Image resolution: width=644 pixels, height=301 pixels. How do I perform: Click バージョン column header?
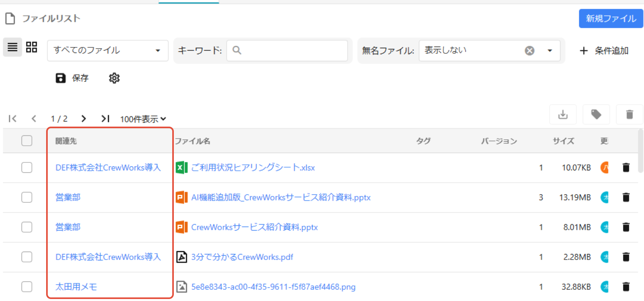pyautogui.click(x=499, y=141)
